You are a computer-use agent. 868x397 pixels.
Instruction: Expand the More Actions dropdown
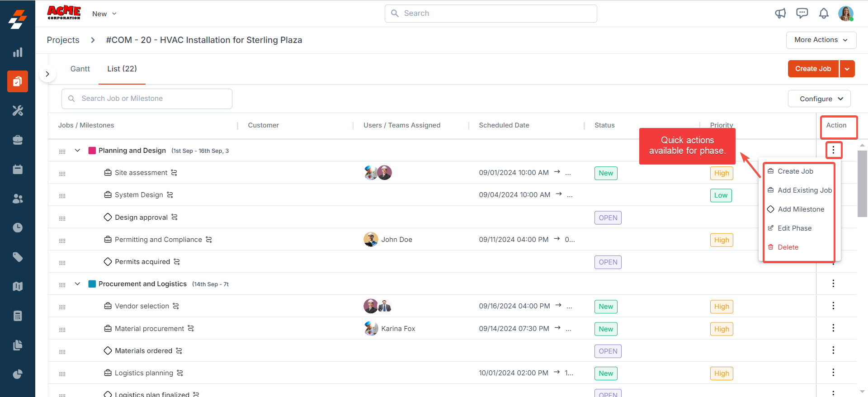[x=821, y=40]
